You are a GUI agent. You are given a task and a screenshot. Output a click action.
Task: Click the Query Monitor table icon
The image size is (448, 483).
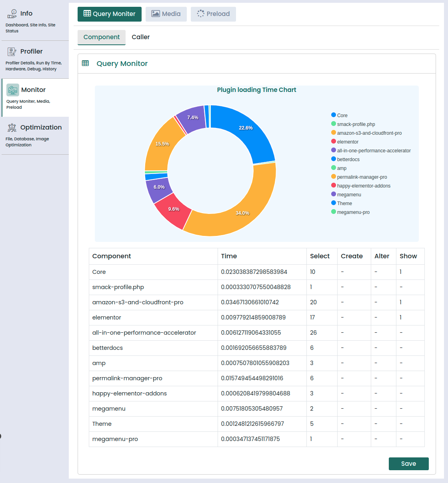(85, 64)
